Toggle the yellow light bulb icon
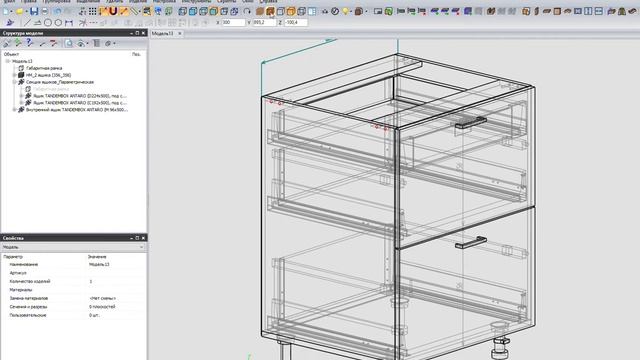 click(346, 11)
